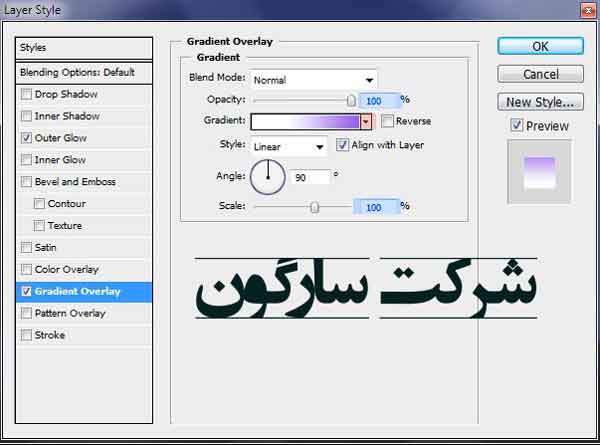Select Bevel and Emboss in list

click(x=75, y=182)
